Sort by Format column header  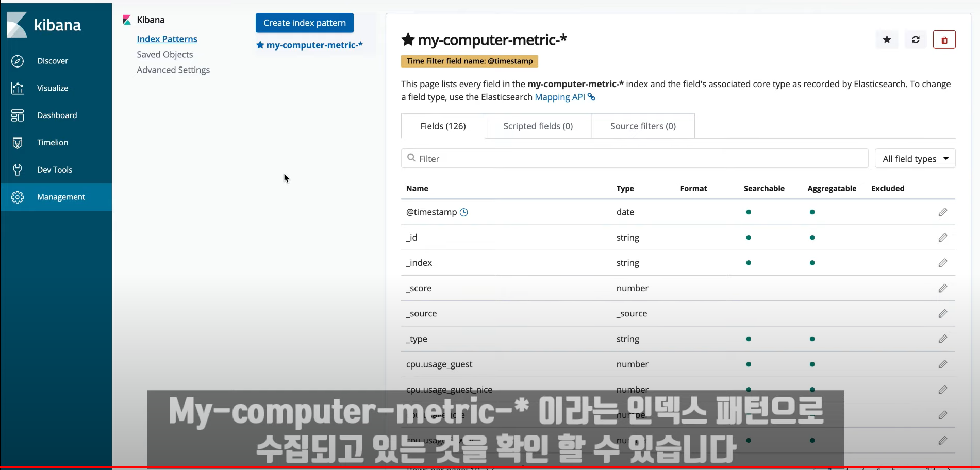click(693, 189)
